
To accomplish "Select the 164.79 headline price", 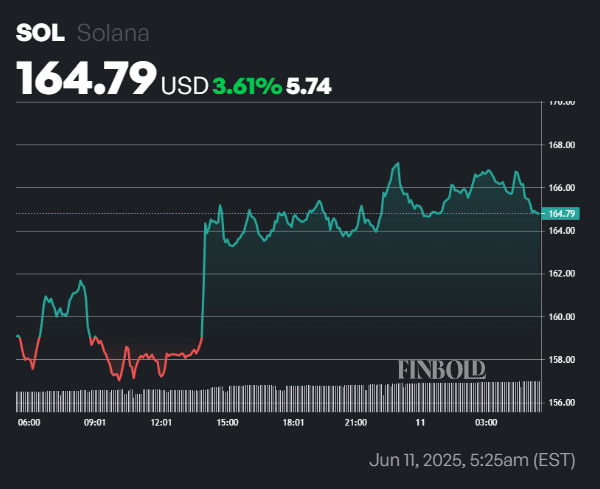I will coord(86,78).
